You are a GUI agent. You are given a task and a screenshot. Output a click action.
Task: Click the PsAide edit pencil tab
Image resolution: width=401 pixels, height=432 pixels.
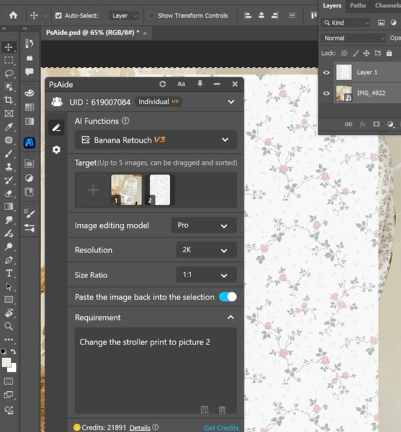coord(56,127)
